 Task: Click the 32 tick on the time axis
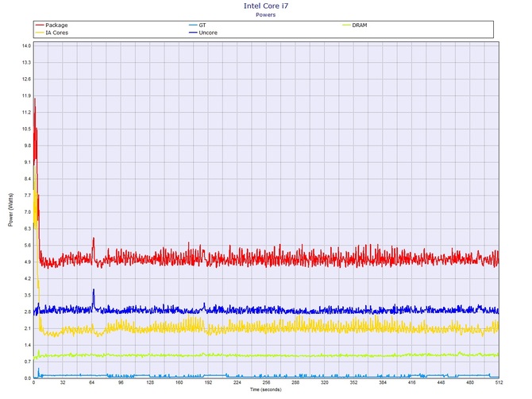[63, 382]
